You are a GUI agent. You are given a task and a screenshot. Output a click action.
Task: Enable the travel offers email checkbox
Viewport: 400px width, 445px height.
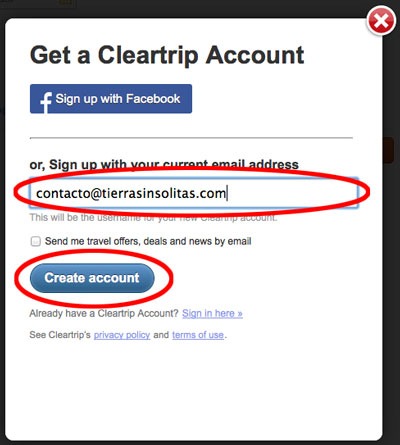[x=35, y=241]
